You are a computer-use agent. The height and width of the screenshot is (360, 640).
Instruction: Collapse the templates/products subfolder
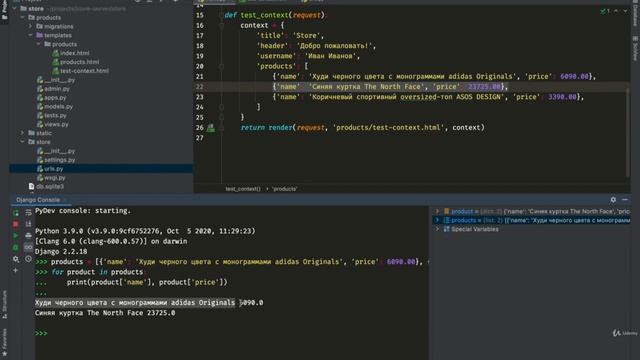tap(39, 44)
